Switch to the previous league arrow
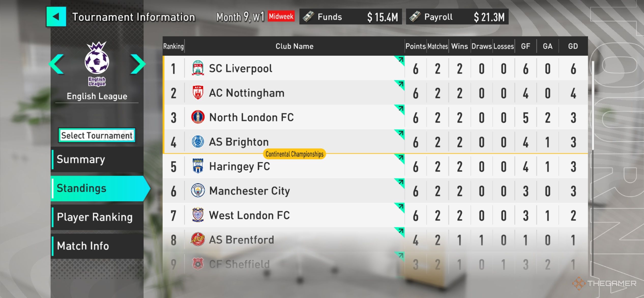Image resolution: width=644 pixels, height=298 pixels. coord(56,64)
